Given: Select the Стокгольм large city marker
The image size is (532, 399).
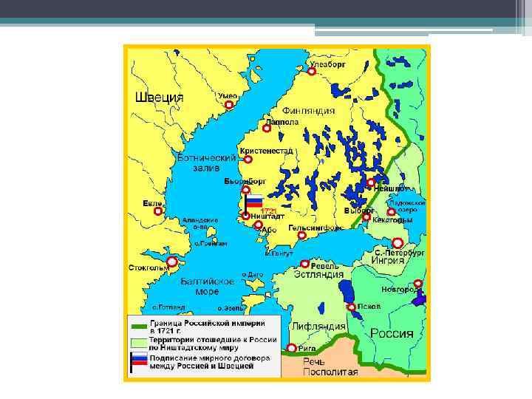Looking at the screenshot, I should tap(172, 262).
